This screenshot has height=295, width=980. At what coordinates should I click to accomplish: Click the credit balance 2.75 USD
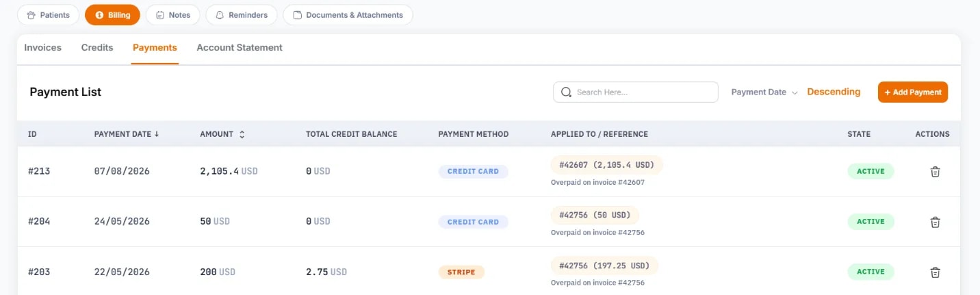(x=326, y=272)
